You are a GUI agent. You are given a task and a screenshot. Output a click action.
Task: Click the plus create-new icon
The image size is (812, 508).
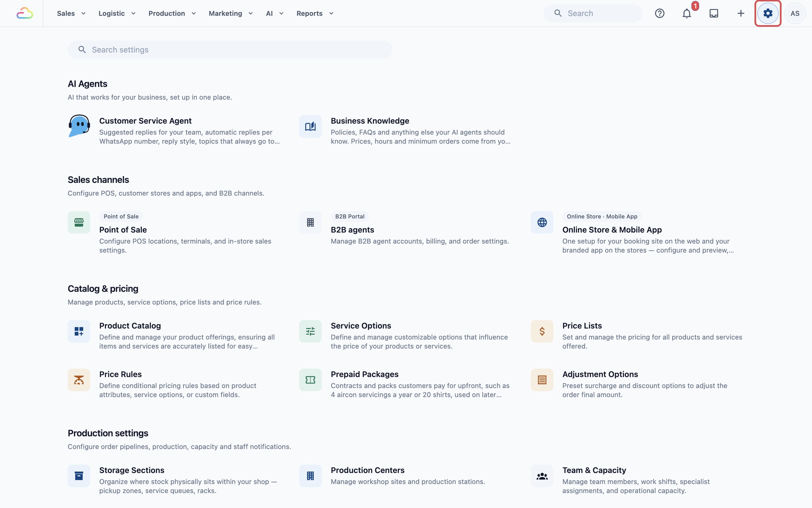coord(741,14)
